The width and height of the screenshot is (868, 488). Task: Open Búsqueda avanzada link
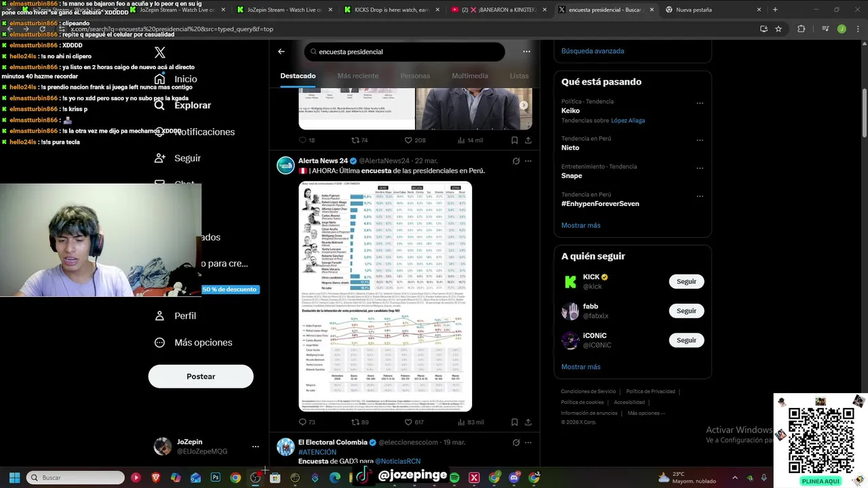pyautogui.click(x=593, y=51)
